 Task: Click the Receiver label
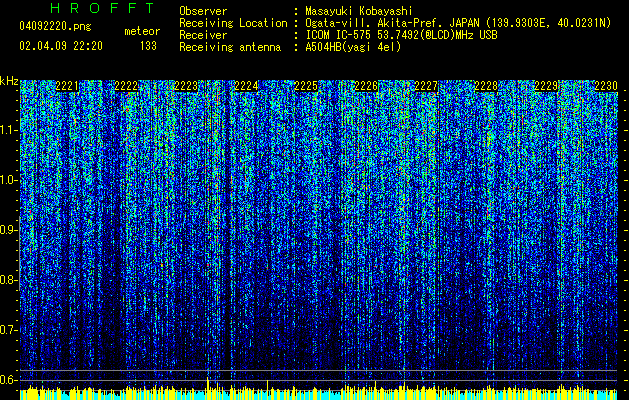(x=203, y=35)
